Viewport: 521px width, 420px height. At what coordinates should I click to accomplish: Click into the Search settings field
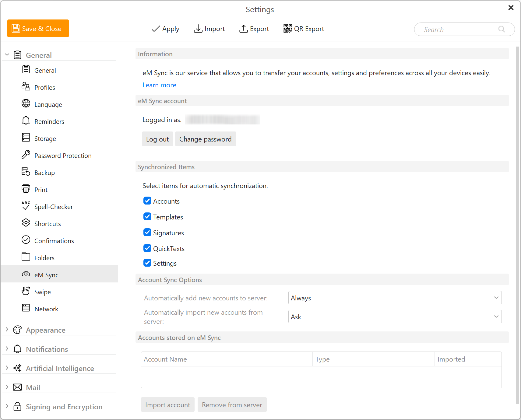click(x=464, y=29)
